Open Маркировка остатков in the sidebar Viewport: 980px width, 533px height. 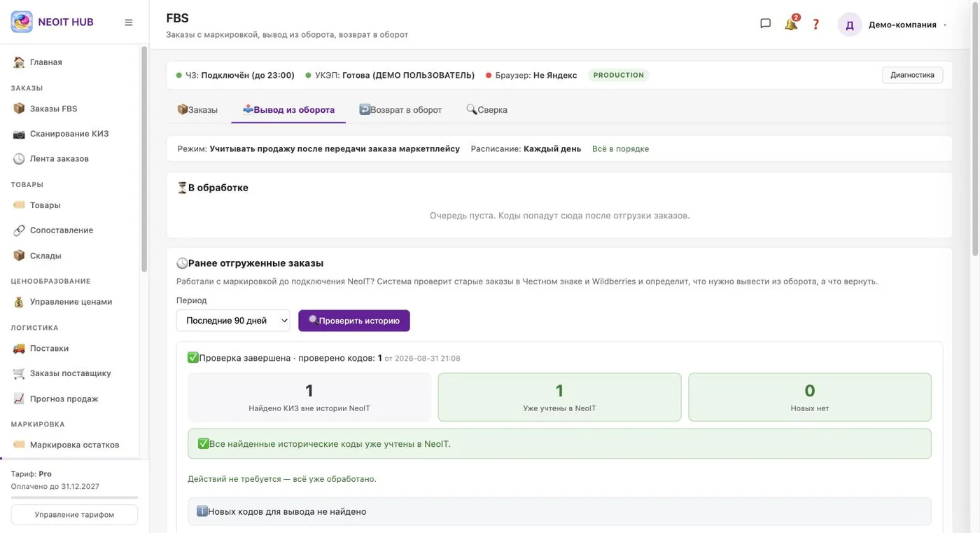[x=70, y=445]
